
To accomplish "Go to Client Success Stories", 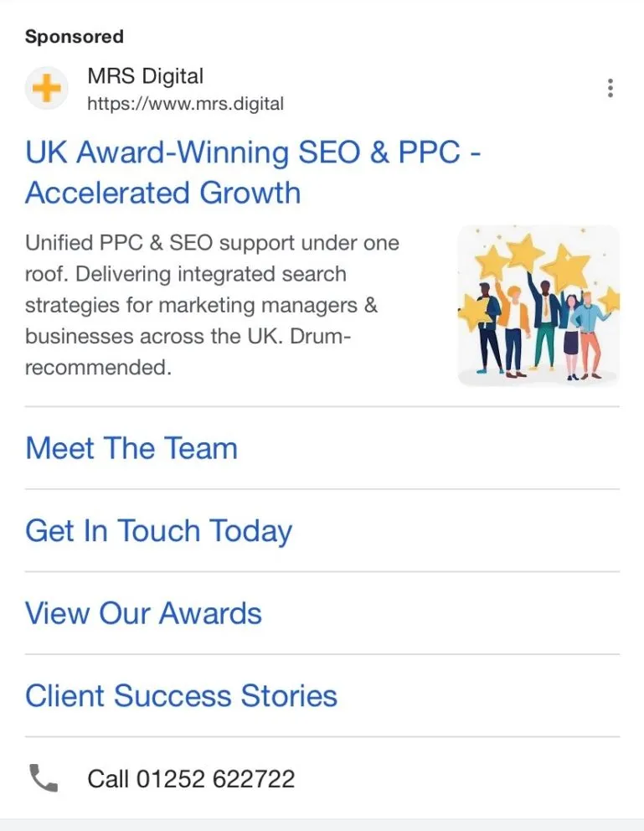I will pos(181,696).
